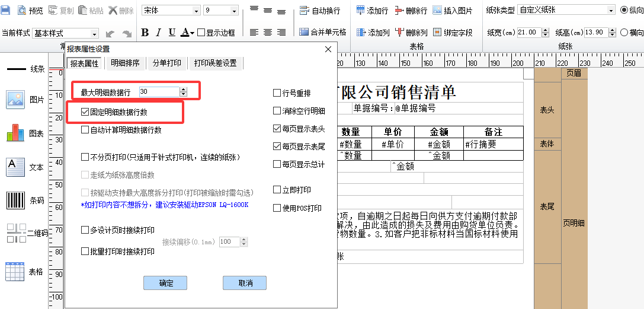
Task: Open print preview (预览)
Action: [x=30, y=11]
